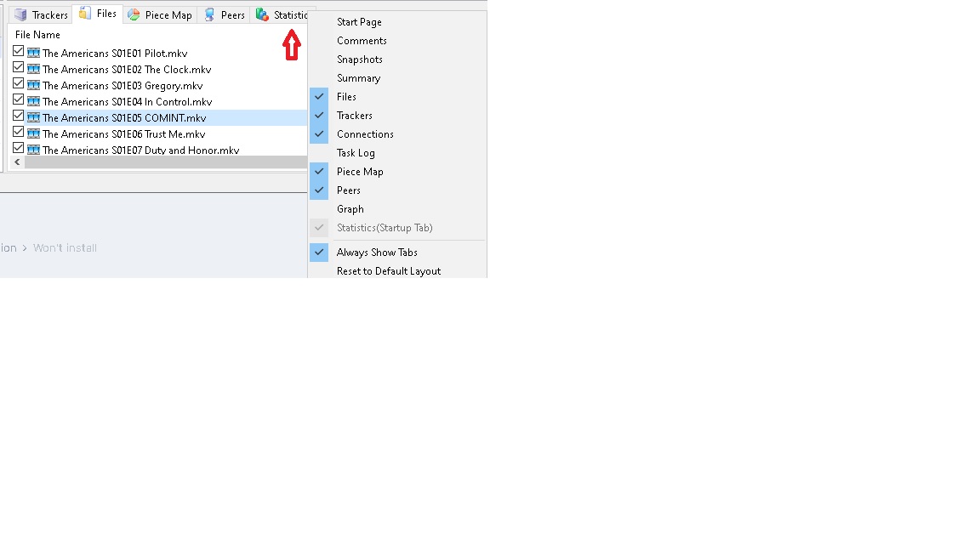Viewport: 980px width, 551px height.
Task: Select The Americans S01E05 COMINT.mkv row
Action: point(159,118)
